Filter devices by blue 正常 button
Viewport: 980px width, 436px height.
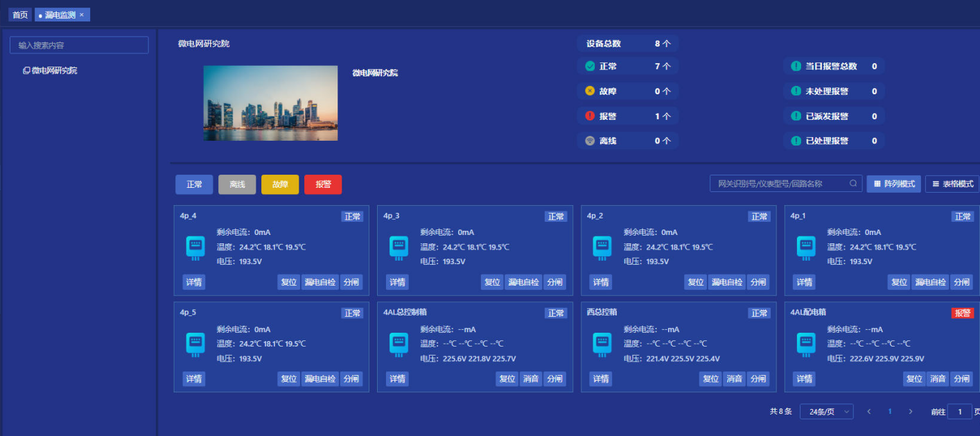coord(194,184)
